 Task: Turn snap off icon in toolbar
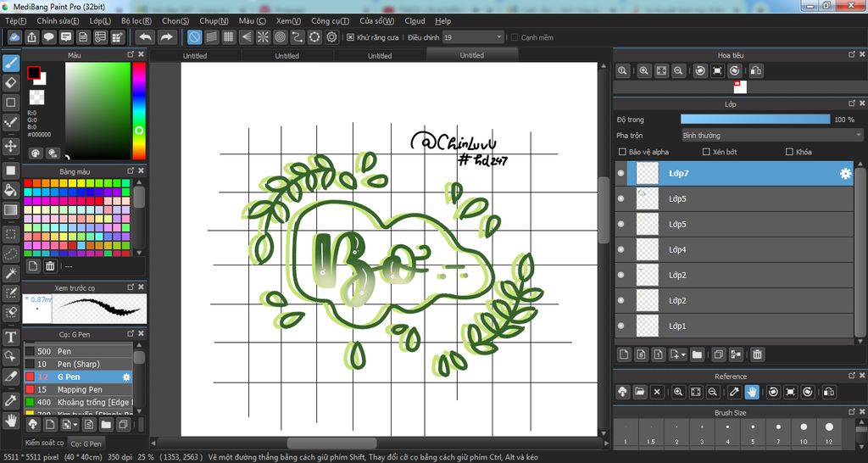tap(194, 37)
